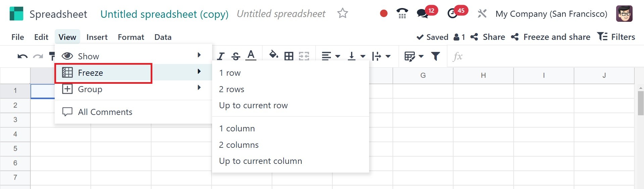Screen dimensions: 644x189
Task: Toggle the favorite star for spreadsheet
Action: [343, 13]
